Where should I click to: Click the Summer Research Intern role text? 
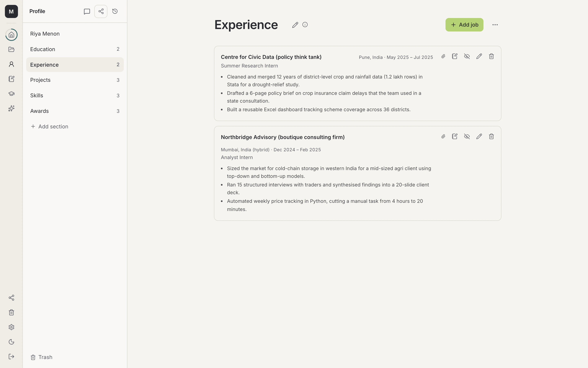(x=249, y=66)
